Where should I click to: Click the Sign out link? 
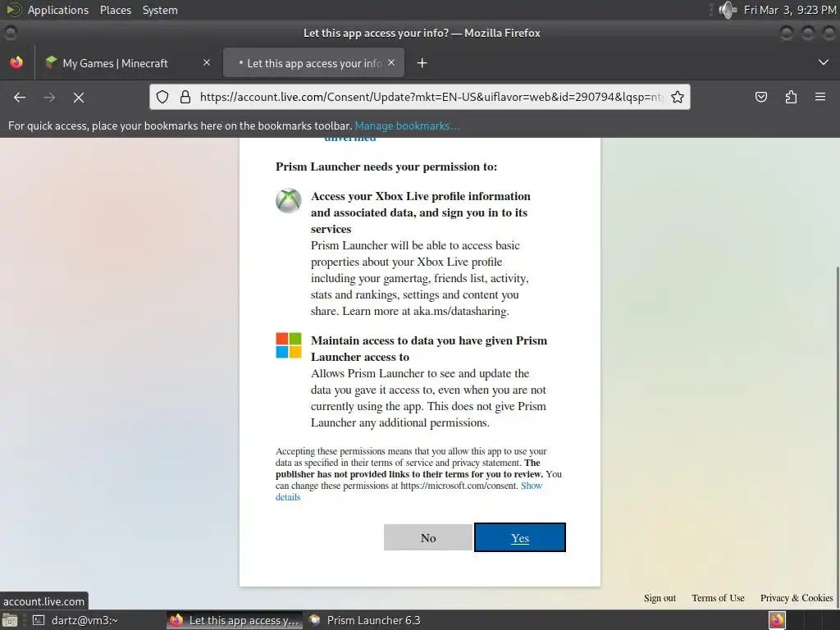click(660, 598)
